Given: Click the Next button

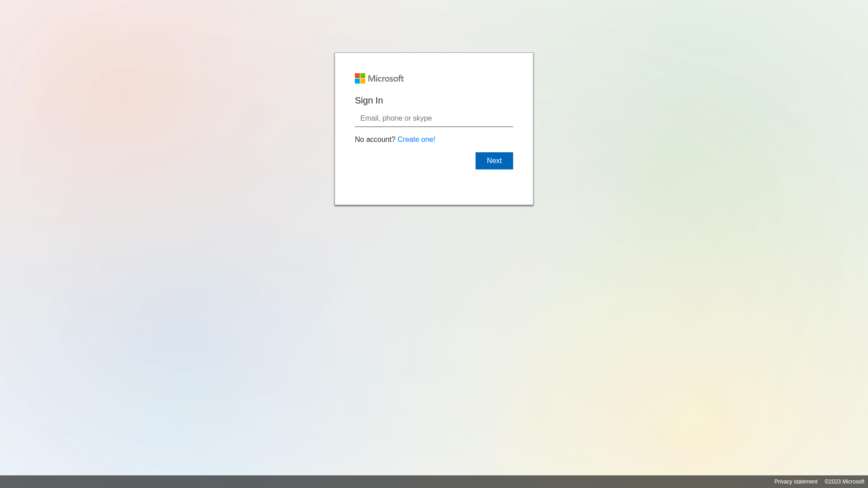Looking at the screenshot, I should tap(494, 161).
